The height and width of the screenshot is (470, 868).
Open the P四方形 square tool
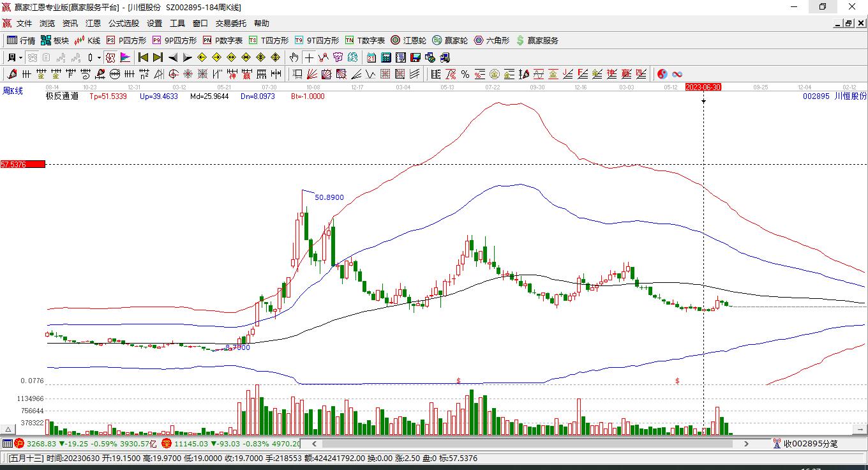(x=126, y=40)
